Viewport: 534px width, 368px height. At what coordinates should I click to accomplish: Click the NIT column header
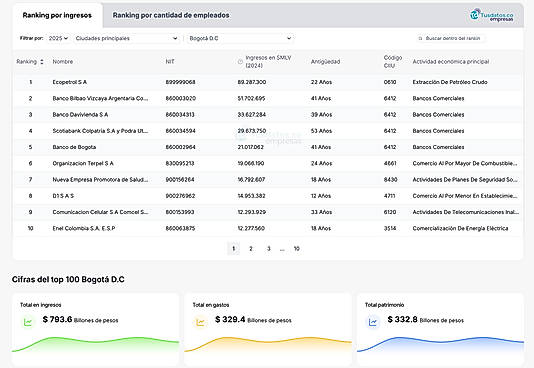click(170, 62)
